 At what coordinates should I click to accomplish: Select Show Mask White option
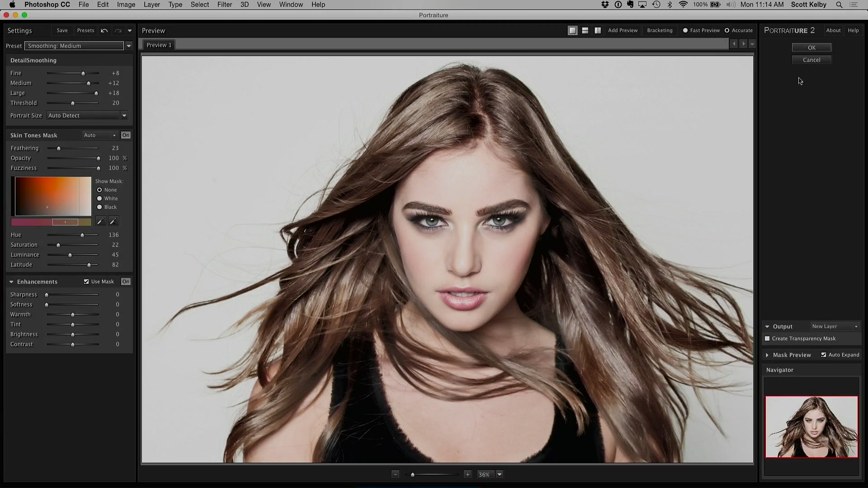(x=99, y=198)
